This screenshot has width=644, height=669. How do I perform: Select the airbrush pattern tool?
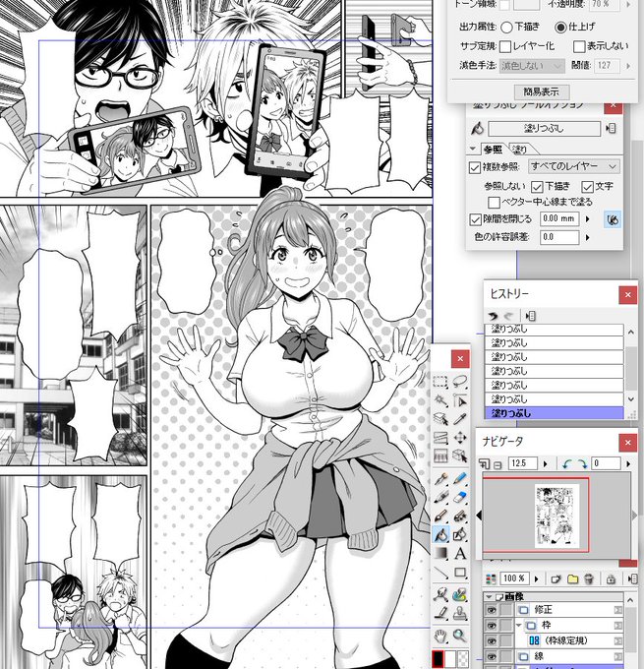pos(459,517)
